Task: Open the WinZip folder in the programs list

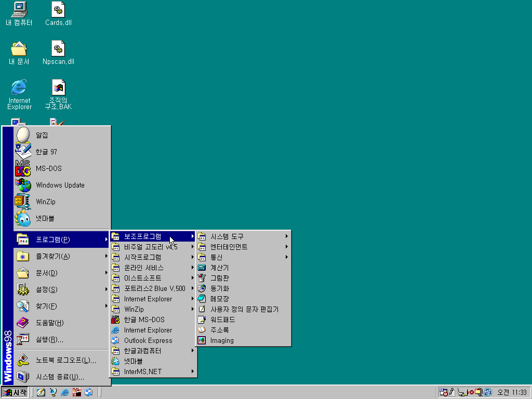Action: click(x=153, y=309)
